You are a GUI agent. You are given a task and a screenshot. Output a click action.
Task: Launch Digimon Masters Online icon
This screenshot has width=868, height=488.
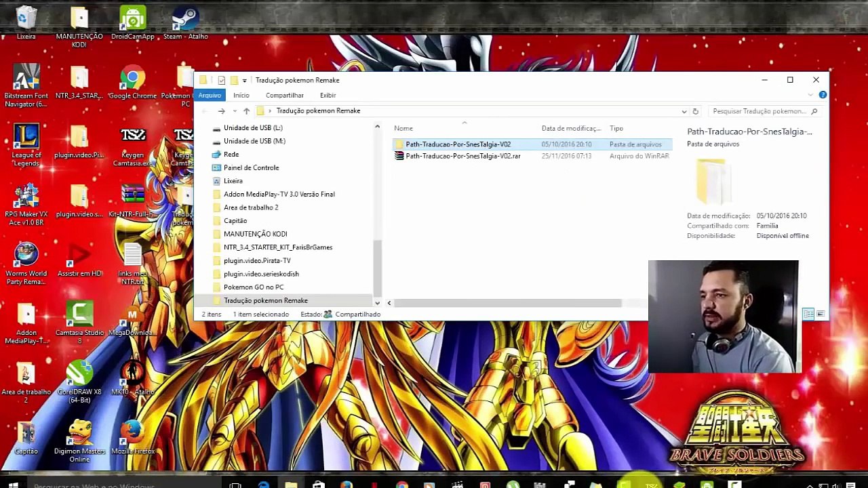point(79,441)
